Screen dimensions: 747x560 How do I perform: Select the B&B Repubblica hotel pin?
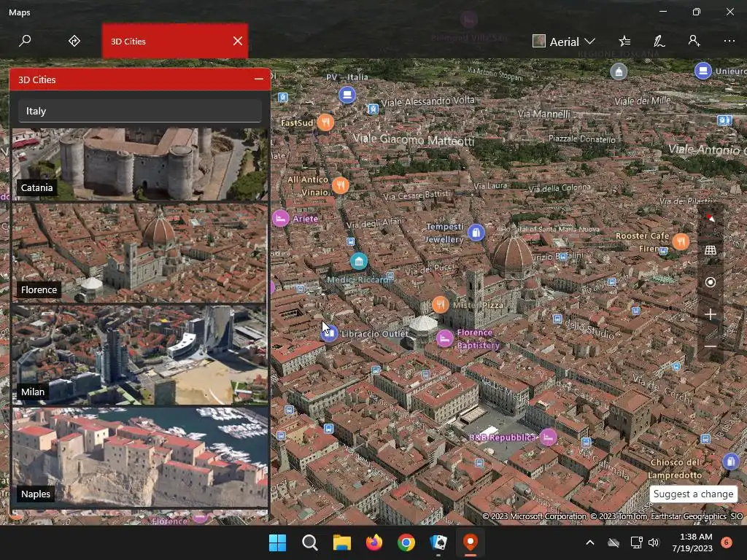pyautogui.click(x=548, y=437)
